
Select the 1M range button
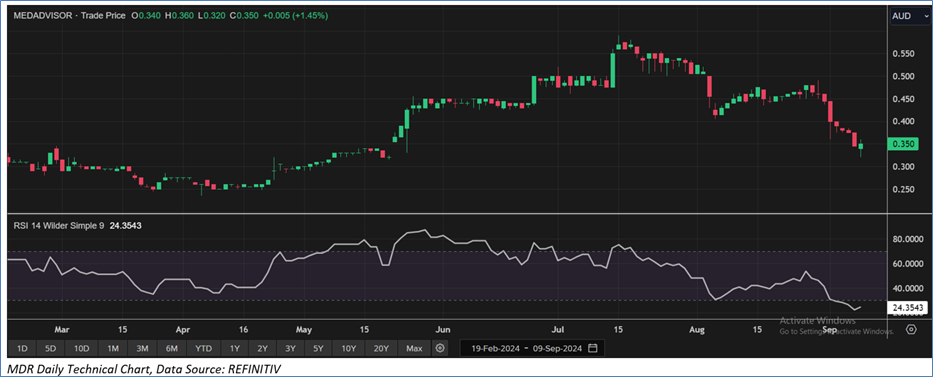click(113, 348)
